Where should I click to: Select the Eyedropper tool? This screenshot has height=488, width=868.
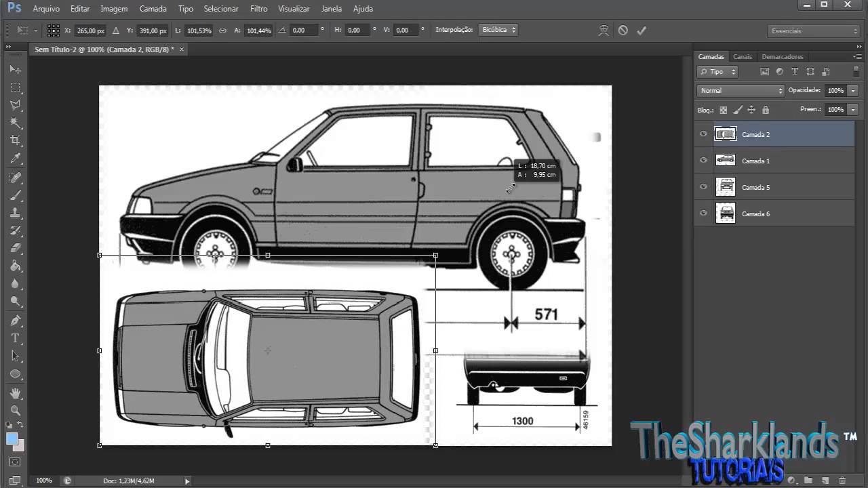click(x=15, y=159)
